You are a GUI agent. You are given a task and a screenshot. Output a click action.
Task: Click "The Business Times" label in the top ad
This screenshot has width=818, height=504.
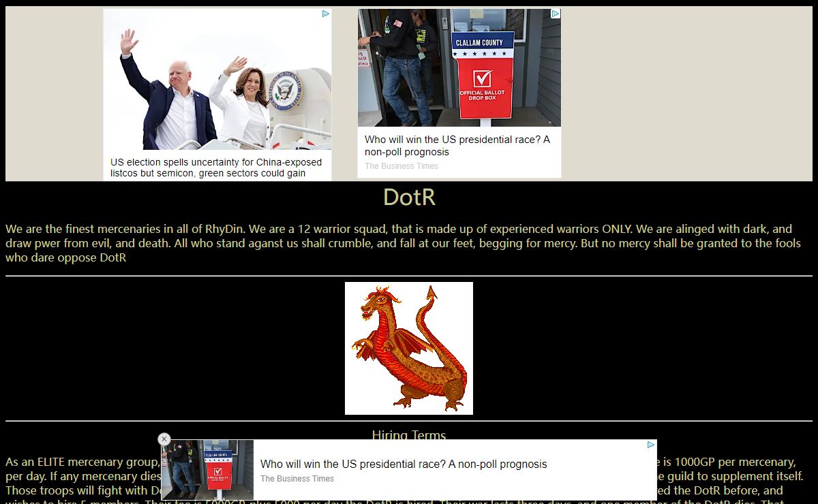(401, 166)
